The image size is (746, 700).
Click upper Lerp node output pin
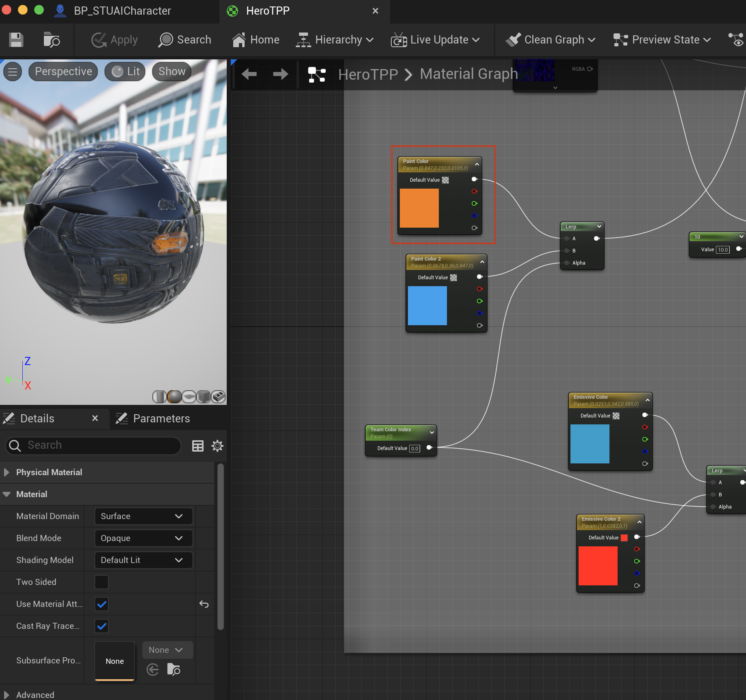point(596,239)
